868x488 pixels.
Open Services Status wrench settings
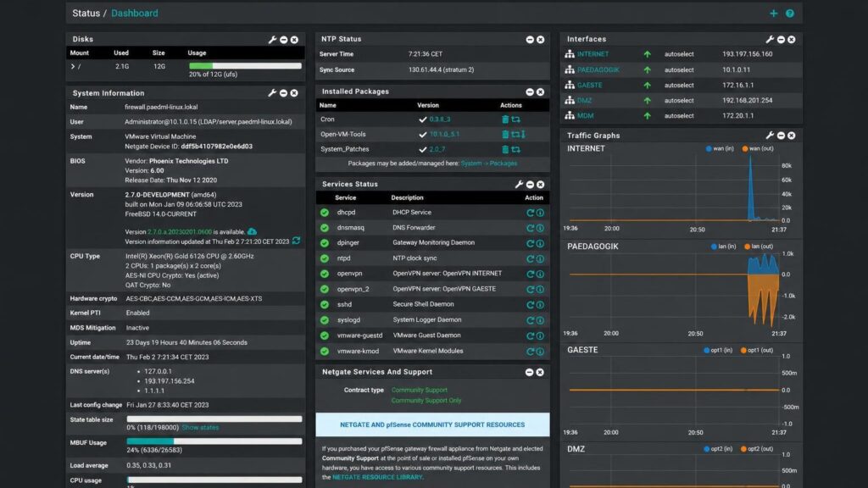[x=520, y=184]
